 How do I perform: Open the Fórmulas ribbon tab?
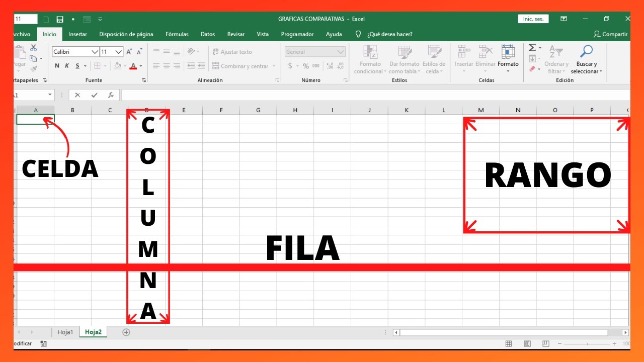coord(177,34)
